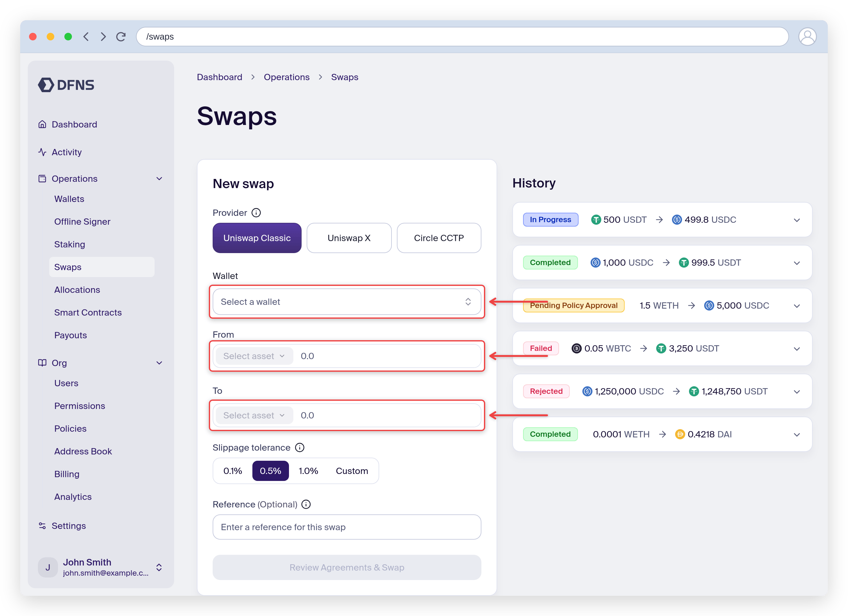Expand the Pending Policy Approval row
Screen dimensions: 848x616
(x=797, y=306)
